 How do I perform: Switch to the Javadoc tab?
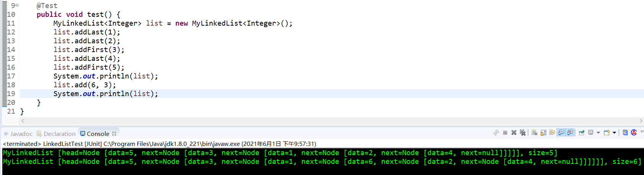(18, 134)
